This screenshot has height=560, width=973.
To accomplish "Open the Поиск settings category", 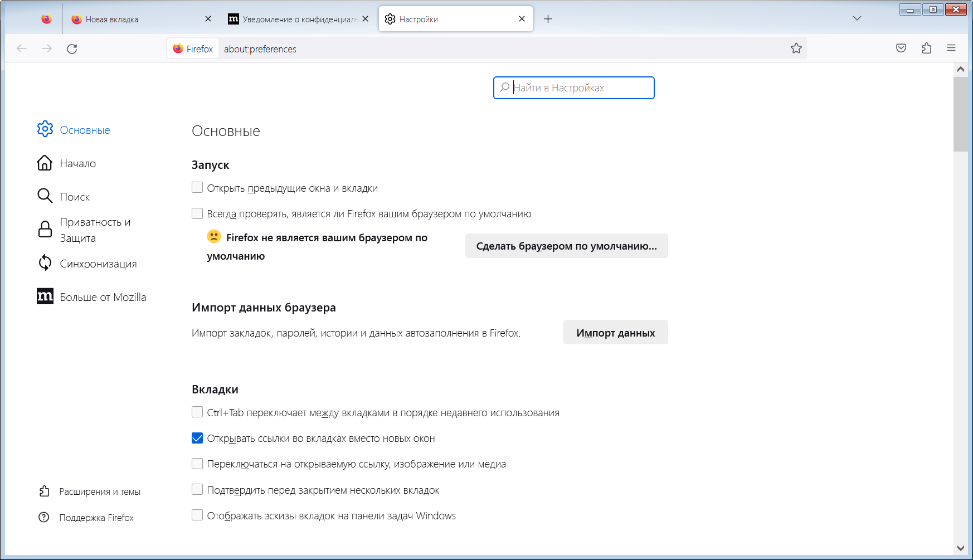I will click(64, 197).
